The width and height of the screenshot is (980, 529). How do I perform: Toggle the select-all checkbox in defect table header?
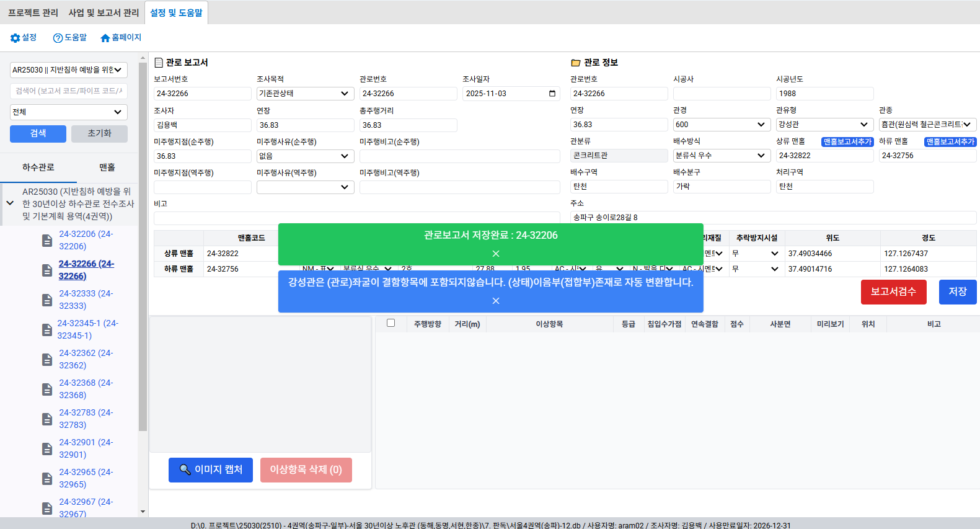(391, 323)
